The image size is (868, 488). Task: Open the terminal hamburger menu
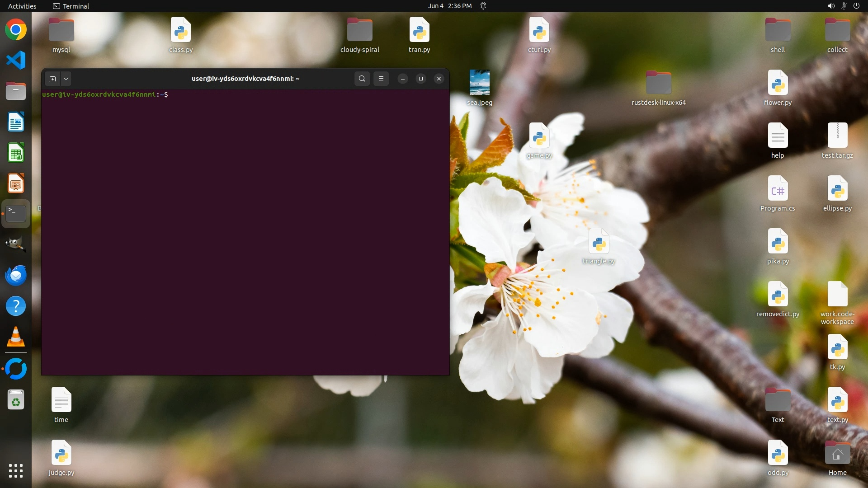(381, 79)
